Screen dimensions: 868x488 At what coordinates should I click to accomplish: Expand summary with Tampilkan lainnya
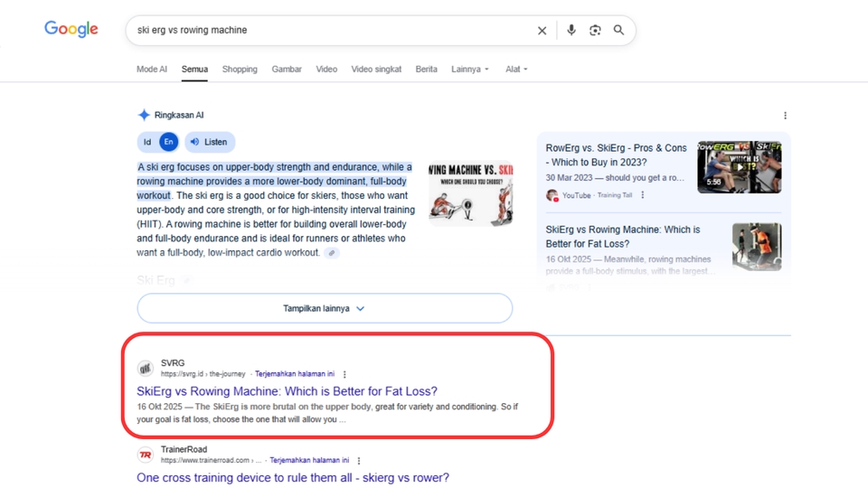point(325,308)
